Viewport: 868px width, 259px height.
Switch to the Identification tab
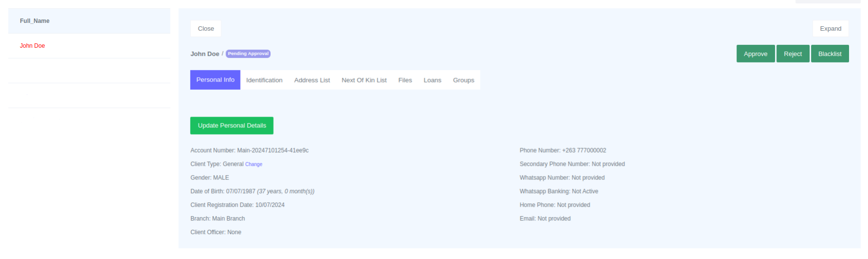[x=264, y=80]
